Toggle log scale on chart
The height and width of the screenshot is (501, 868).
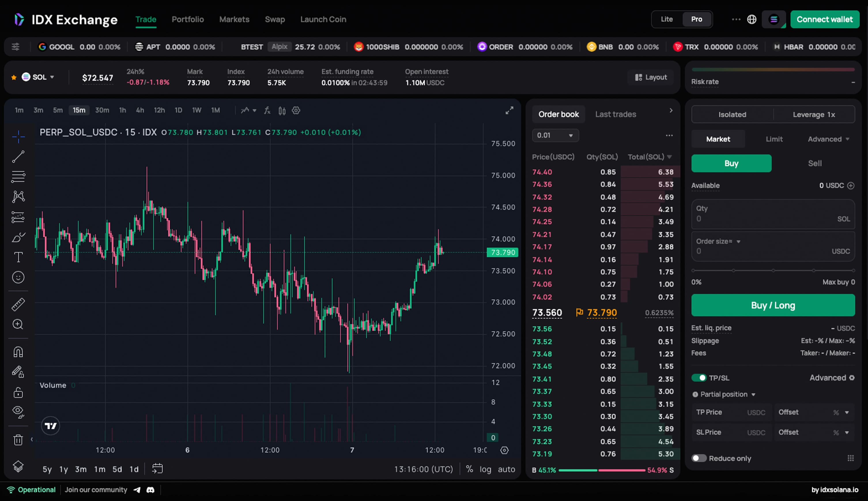(485, 469)
